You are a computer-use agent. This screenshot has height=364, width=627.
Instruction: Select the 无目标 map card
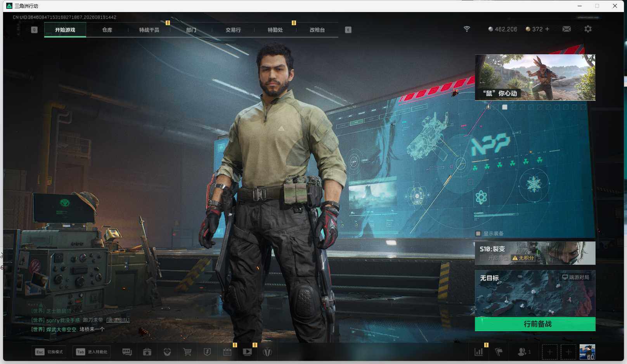click(535, 293)
